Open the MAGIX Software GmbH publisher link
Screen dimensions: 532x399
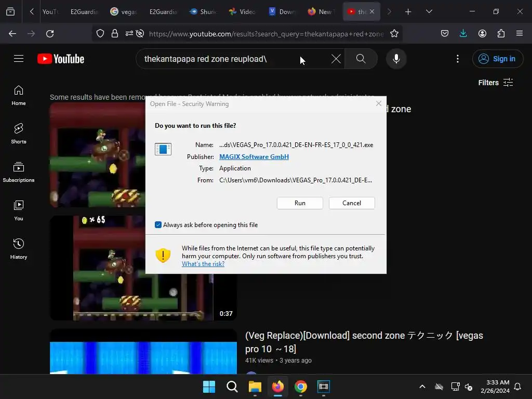254,157
